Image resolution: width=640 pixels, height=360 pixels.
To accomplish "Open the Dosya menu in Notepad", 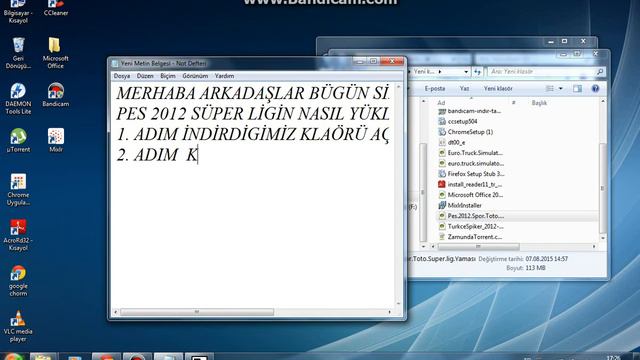I will point(122,76).
